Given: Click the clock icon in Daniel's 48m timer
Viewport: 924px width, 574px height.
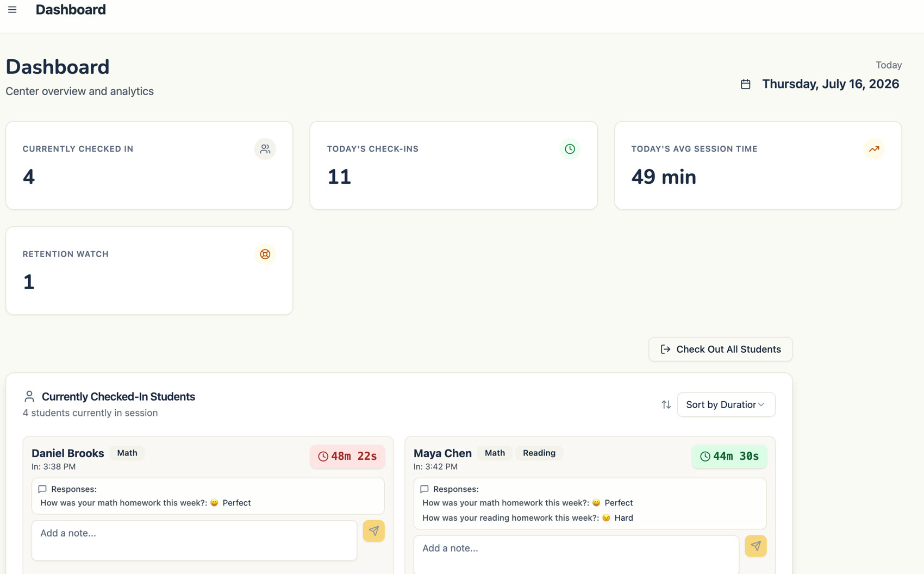Looking at the screenshot, I should 323,457.
